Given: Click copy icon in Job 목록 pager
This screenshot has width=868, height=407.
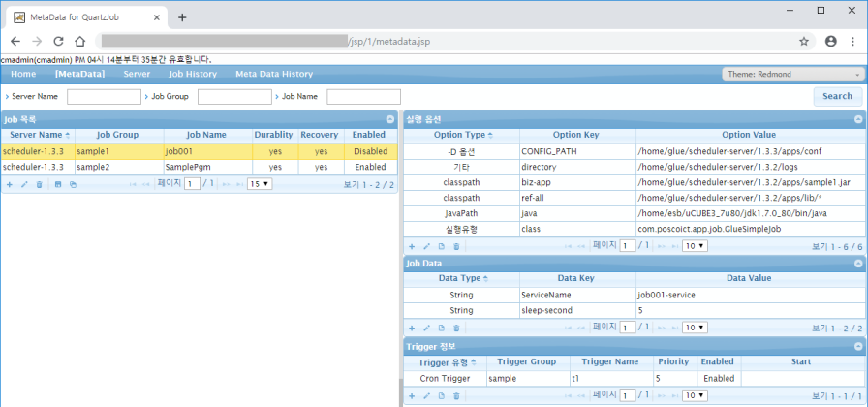Looking at the screenshot, I should click(73, 184).
